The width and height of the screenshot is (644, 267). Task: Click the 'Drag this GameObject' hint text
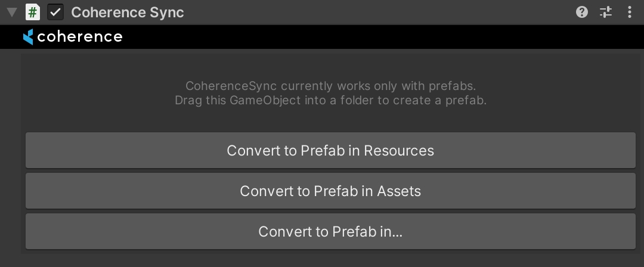click(330, 100)
